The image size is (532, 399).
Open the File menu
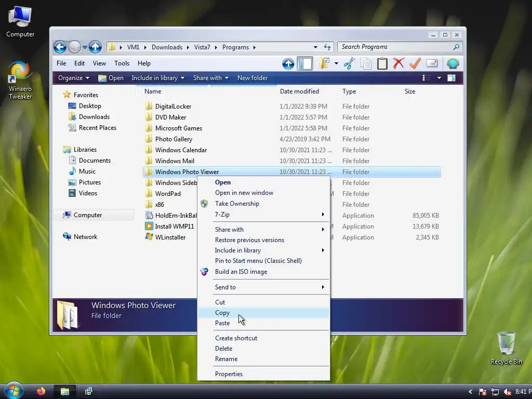pos(61,63)
